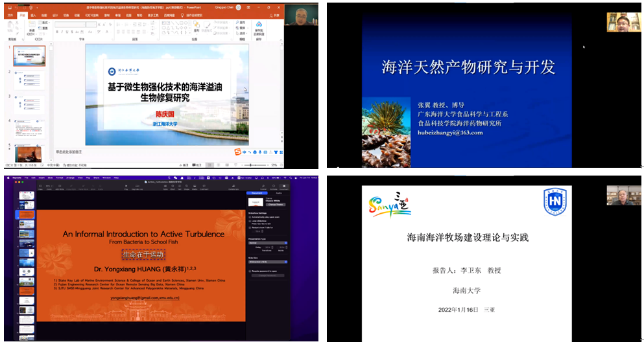The width and height of the screenshot is (644, 344).
Task: Select slide 2 thumbnail in PowerPoint panel
Action: [29, 80]
